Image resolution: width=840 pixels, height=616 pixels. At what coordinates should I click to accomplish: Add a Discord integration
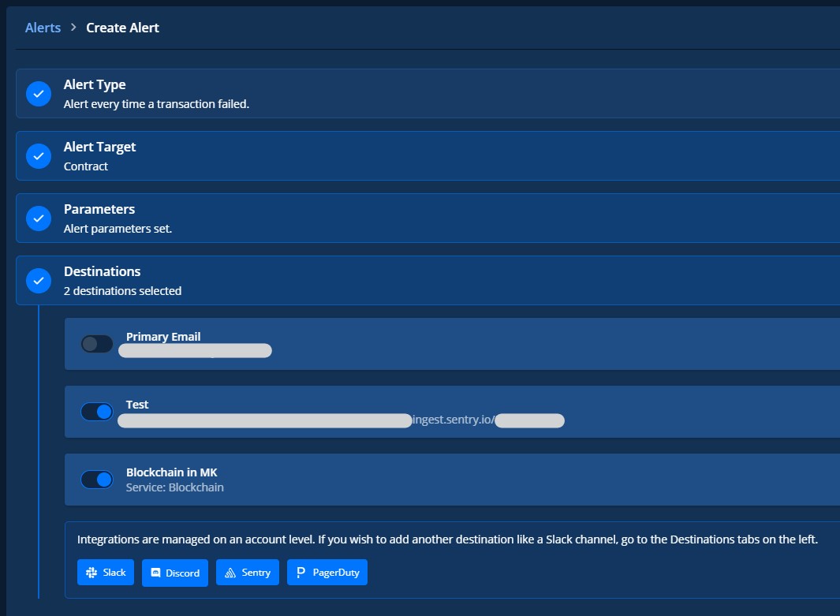(174, 573)
